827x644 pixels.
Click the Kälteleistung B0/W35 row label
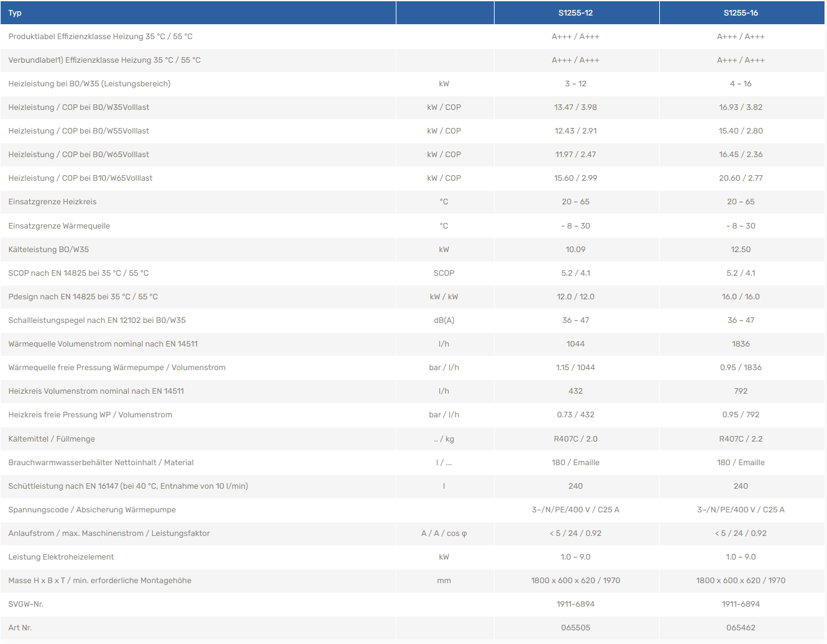[x=48, y=250]
